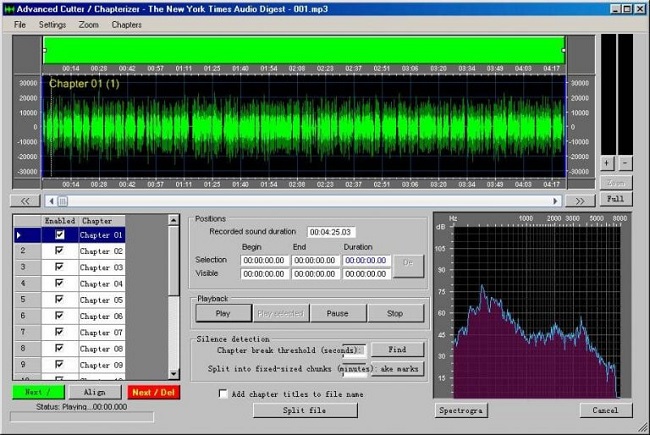The height and width of the screenshot is (435, 650).
Task: Click the waveform scrollbar left arrow
Action: (x=51, y=201)
